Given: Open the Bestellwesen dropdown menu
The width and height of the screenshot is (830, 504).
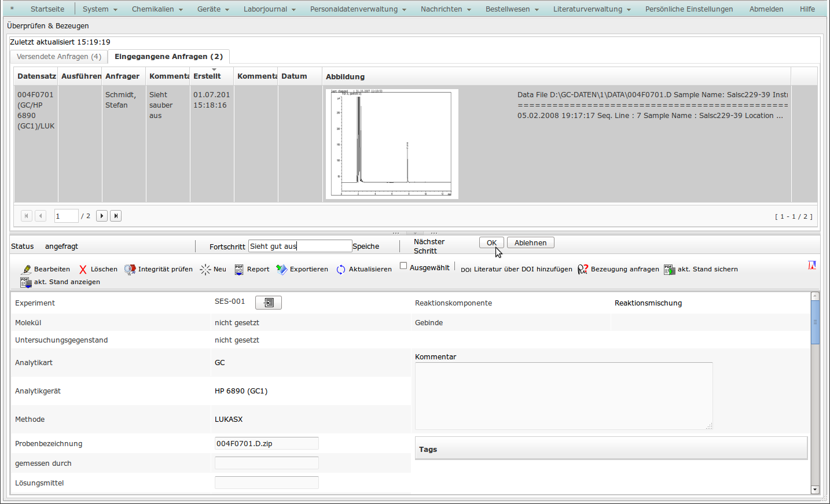Looking at the screenshot, I should (x=512, y=9).
